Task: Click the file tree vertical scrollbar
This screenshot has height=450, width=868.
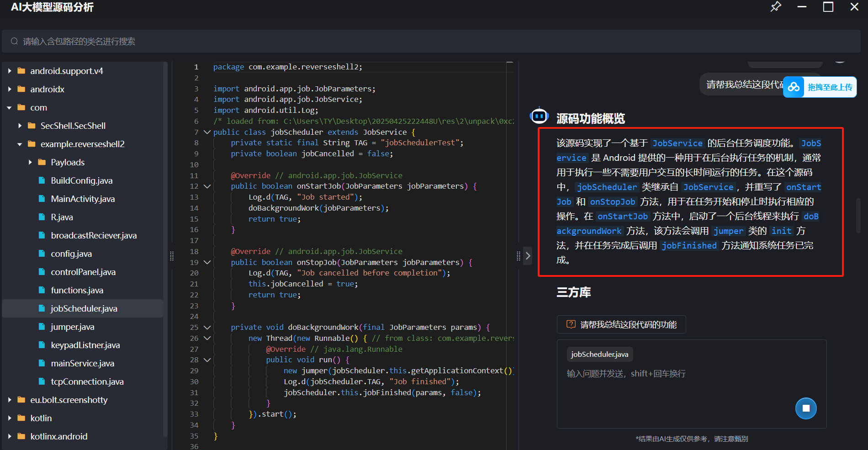Action: tap(165, 249)
